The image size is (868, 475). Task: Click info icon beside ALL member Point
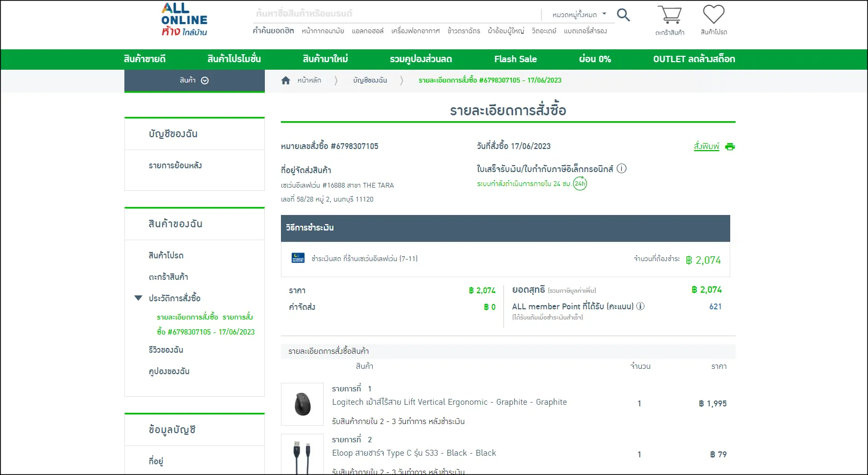coord(640,307)
